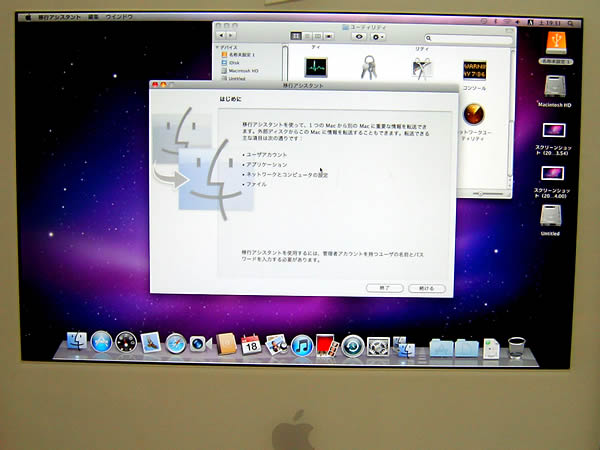This screenshot has width=600, height=450.
Task: Open Dashboard from the Dock
Action: coord(126,342)
